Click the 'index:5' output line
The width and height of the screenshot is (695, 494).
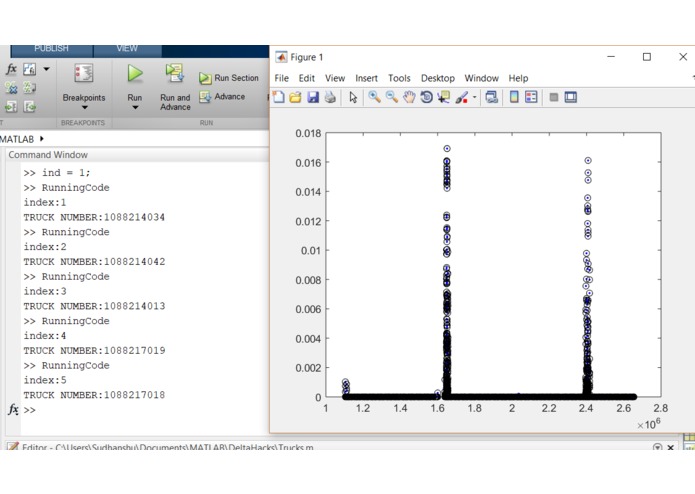45,380
